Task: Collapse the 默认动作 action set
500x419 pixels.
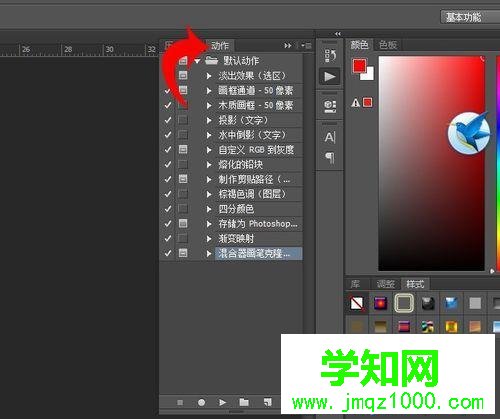Action: 197,61
